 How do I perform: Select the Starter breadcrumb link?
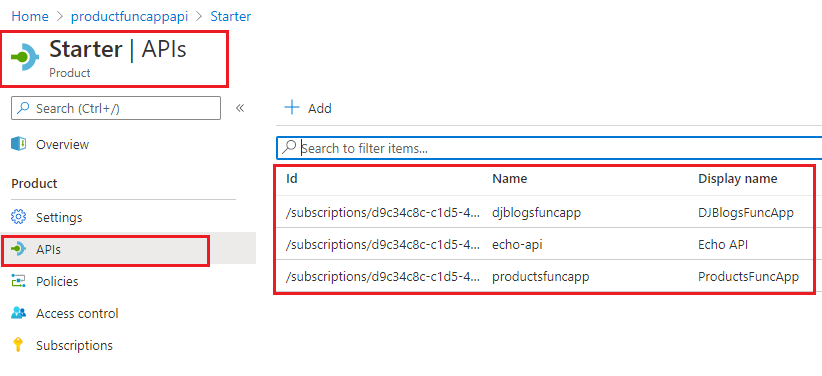231,16
